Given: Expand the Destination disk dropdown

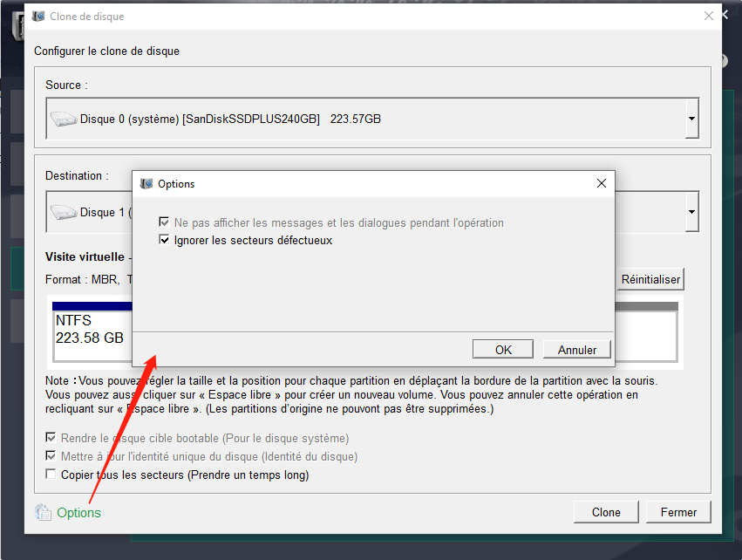Looking at the screenshot, I should tap(690, 211).
